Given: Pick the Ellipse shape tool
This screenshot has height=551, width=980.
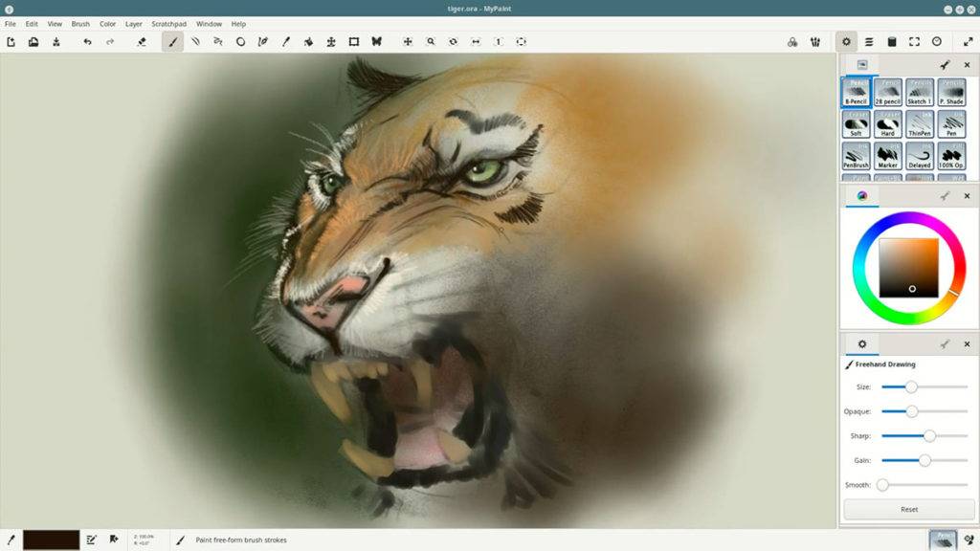Looking at the screenshot, I should pos(240,42).
